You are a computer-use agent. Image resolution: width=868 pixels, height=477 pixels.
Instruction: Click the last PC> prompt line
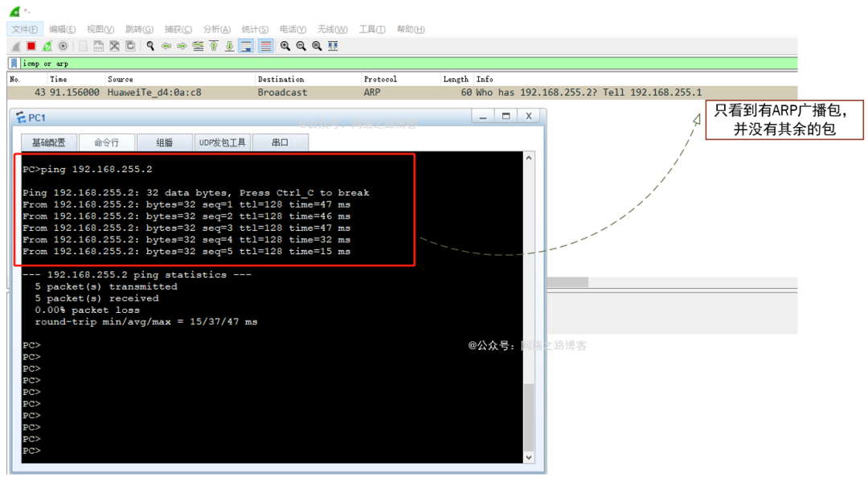click(31, 451)
